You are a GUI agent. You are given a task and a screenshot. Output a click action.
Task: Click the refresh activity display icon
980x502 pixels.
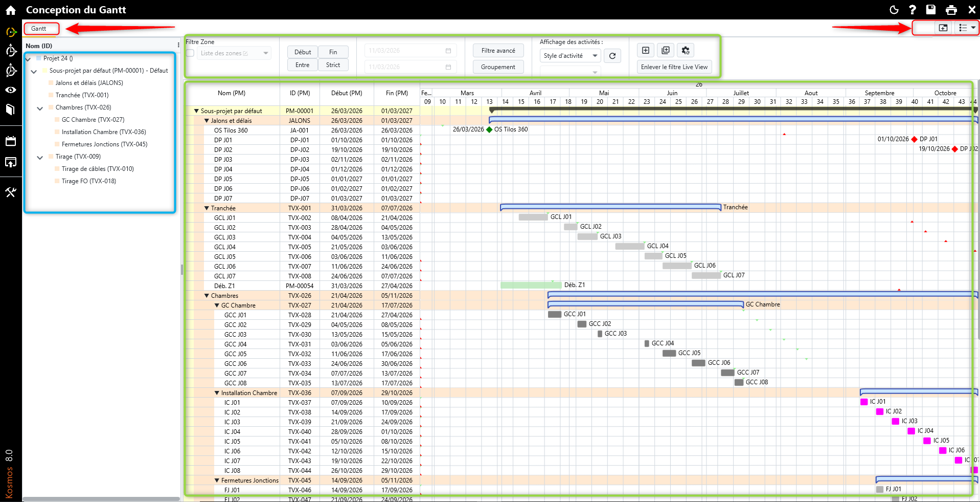(612, 56)
